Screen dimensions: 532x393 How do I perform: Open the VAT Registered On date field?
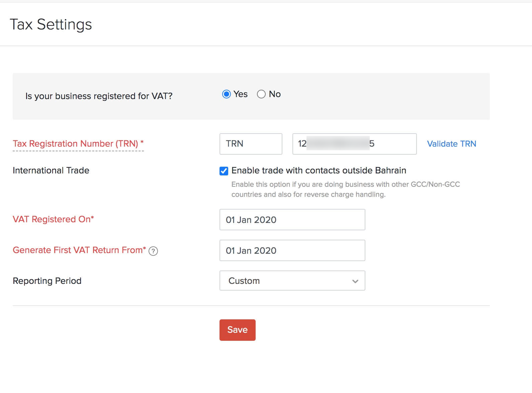(x=292, y=220)
